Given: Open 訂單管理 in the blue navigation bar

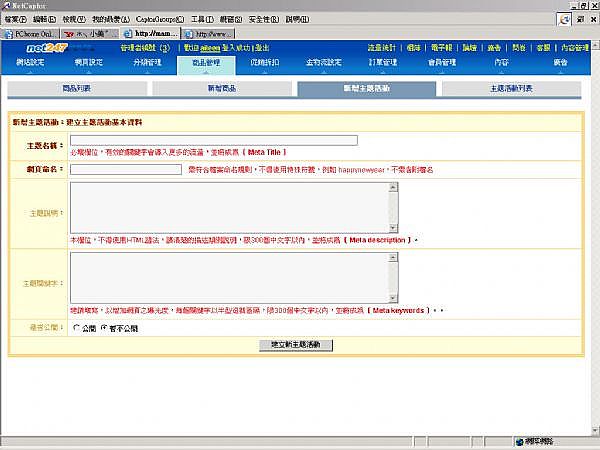Looking at the screenshot, I should (x=383, y=62).
